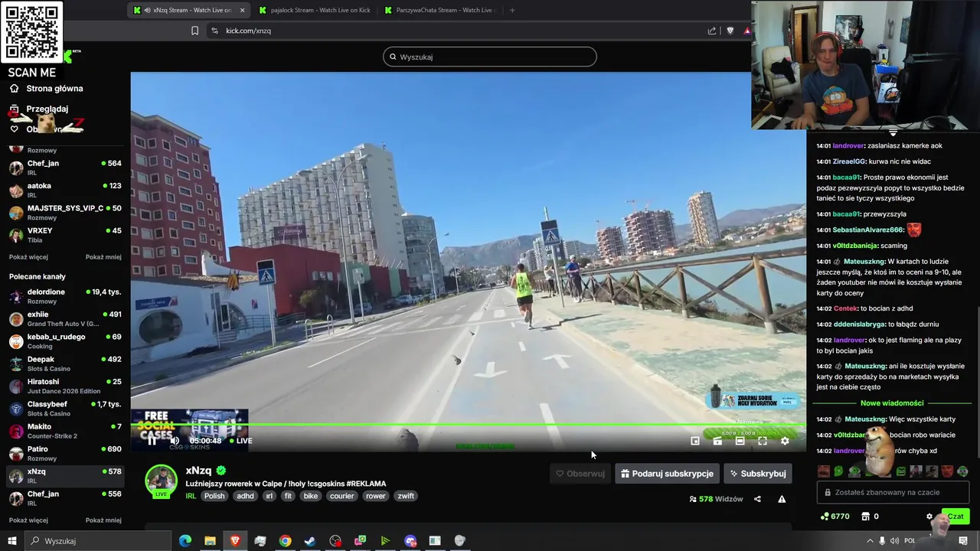Click the Podaruj subskrypcje gift button

pos(667,474)
